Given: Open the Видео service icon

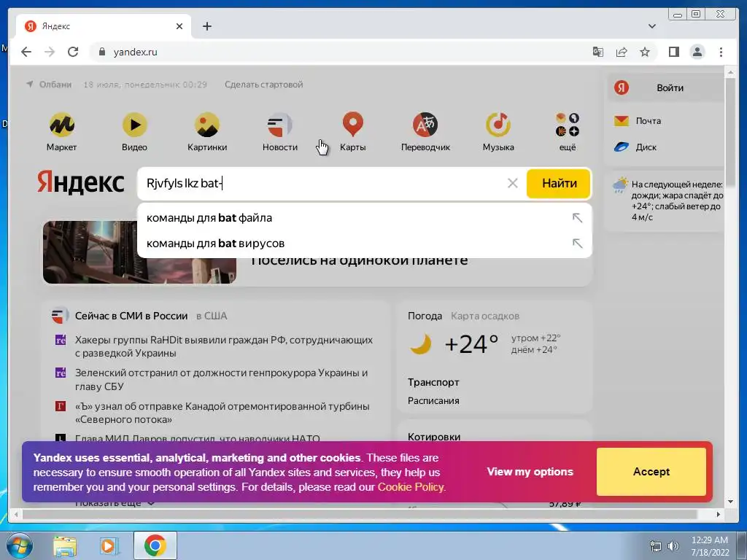Looking at the screenshot, I should click(134, 125).
